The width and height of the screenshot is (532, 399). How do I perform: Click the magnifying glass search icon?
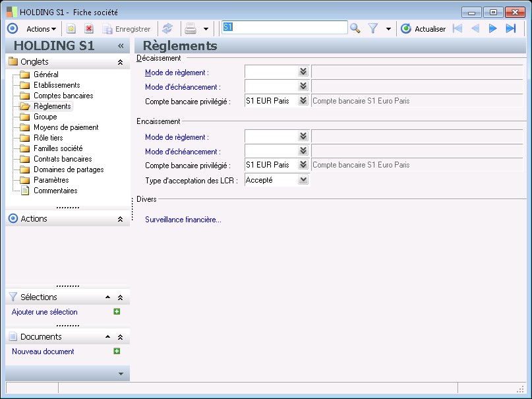(355, 28)
